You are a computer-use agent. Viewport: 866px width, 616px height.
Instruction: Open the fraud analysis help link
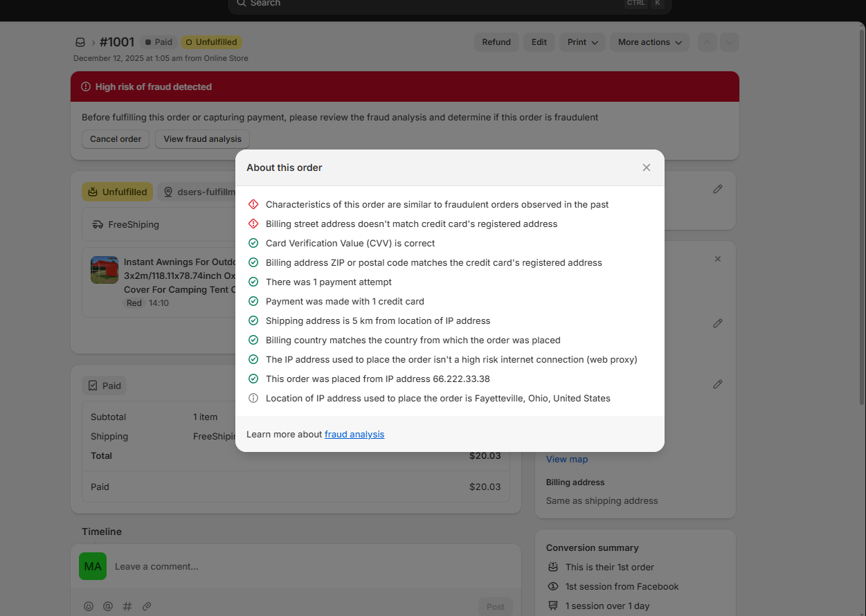click(x=354, y=435)
